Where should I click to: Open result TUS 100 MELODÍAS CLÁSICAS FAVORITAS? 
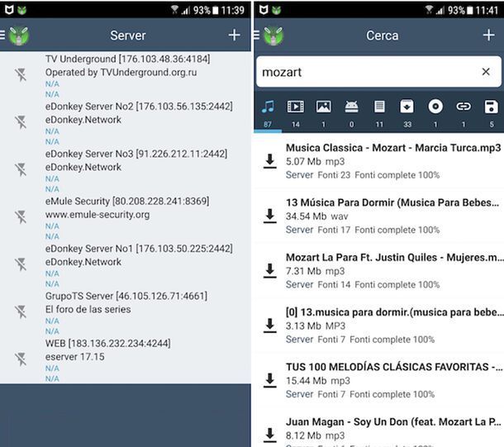379,380
